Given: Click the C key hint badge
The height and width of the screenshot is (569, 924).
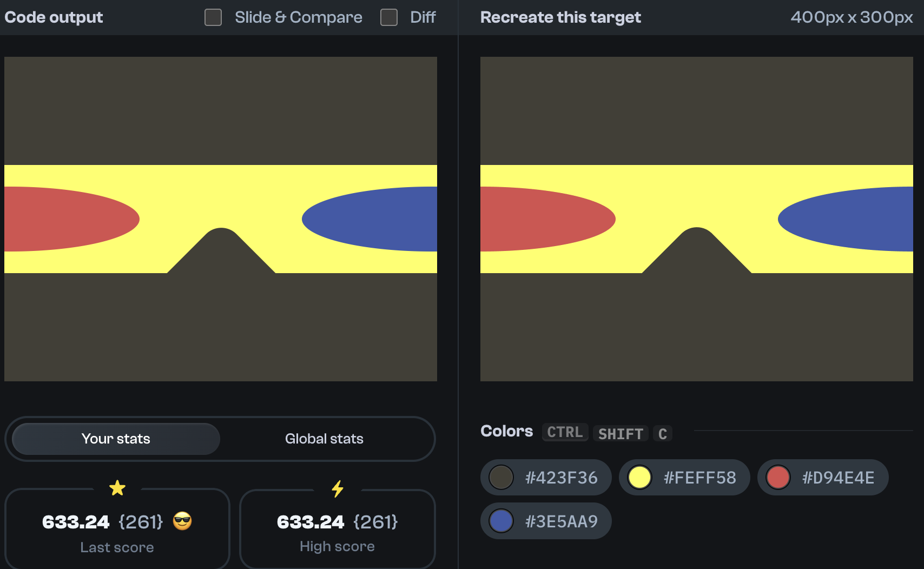Looking at the screenshot, I should (x=662, y=433).
